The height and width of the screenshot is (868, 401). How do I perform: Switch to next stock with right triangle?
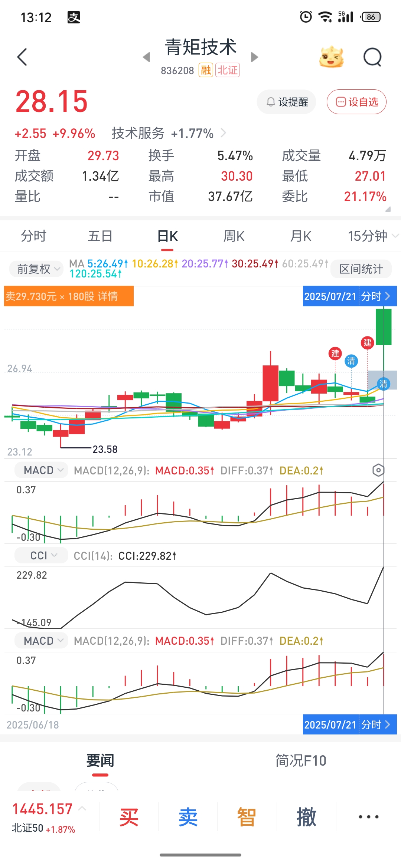point(254,57)
